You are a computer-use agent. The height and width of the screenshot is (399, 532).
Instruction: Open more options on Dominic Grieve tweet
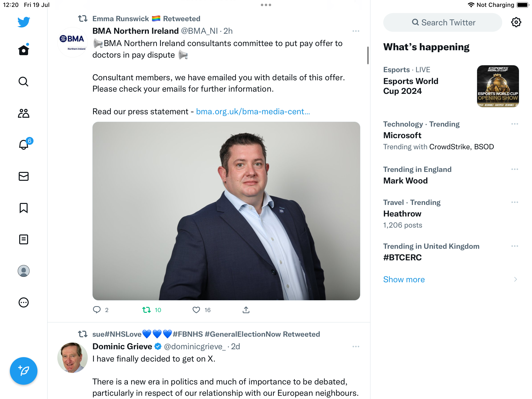pyautogui.click(x=356, y=347)
